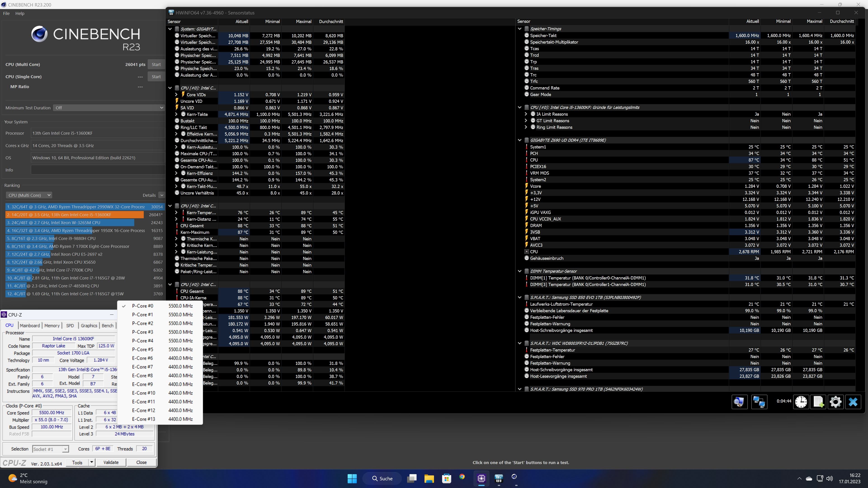Start logging with the sheet-plus icon
Viewport: 868px width, 488px height.
coord(818,402)
